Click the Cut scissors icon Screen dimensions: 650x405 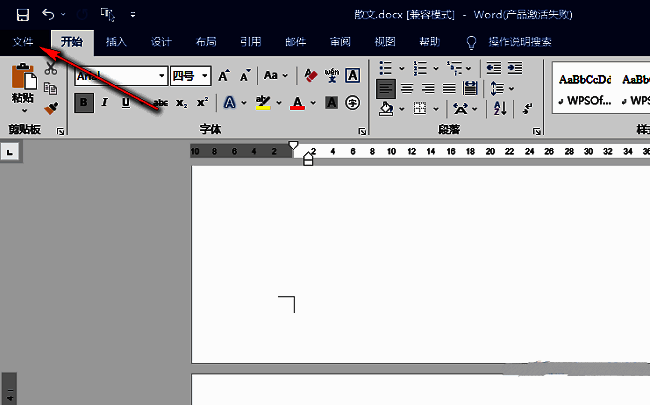[x=51, y=69]
